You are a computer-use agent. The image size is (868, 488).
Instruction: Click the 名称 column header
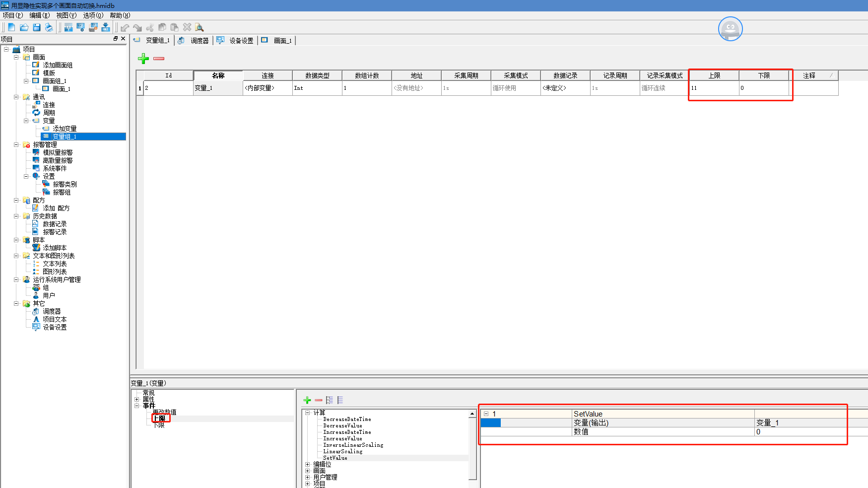(218, 75)
